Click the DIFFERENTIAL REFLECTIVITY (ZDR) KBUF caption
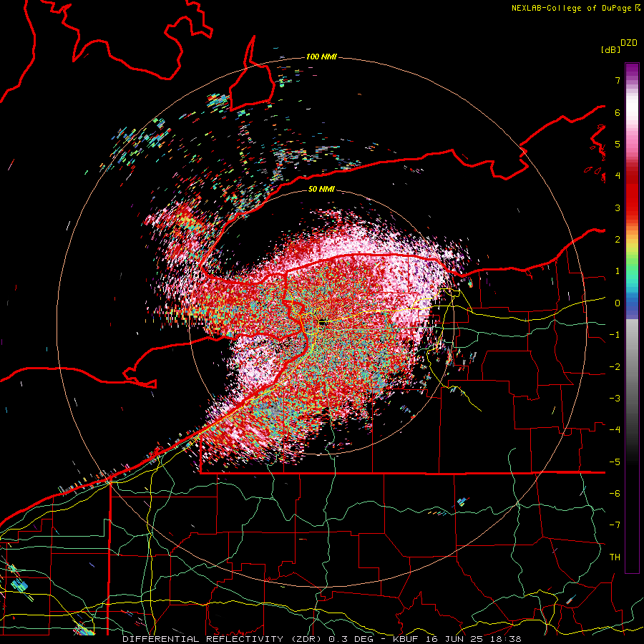 click(322, 639)
